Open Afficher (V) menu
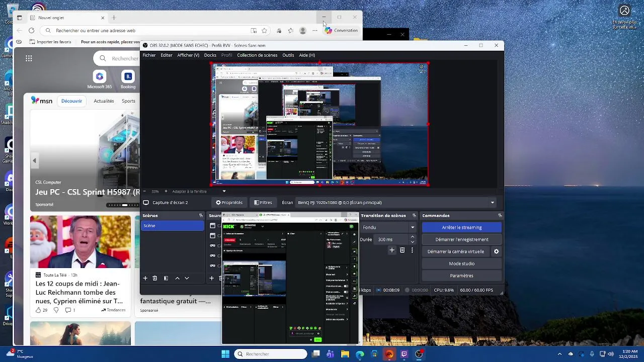Viewport: 644px width, 362px height. click(188, 55)
